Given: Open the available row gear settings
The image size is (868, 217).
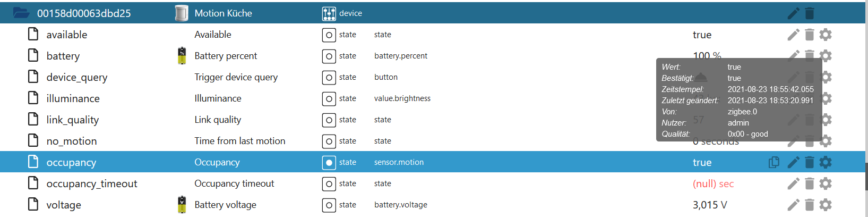Looking at the screenshot, I should pos(826,35).
